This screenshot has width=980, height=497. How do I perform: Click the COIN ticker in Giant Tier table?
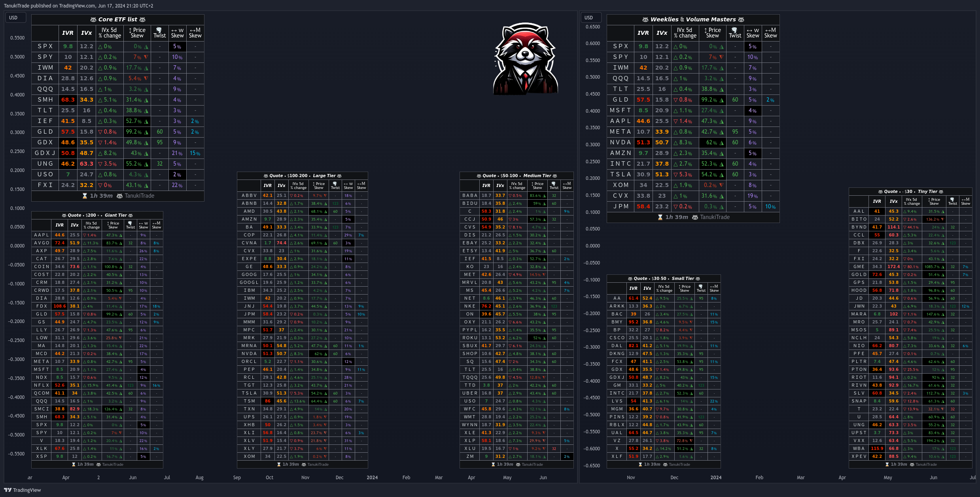click(x=42, y=266)
